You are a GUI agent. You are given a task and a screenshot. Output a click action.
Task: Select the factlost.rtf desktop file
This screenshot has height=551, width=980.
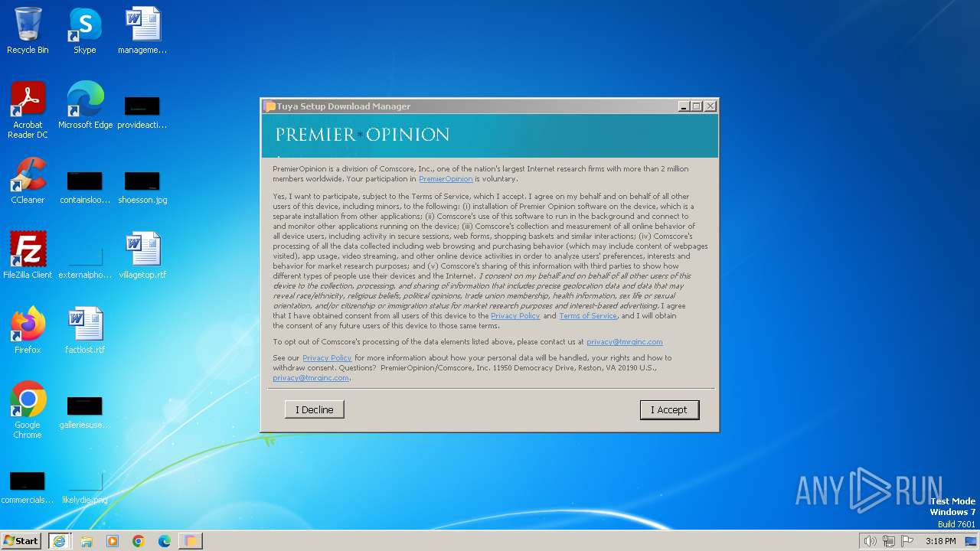(x=85, y=331)
